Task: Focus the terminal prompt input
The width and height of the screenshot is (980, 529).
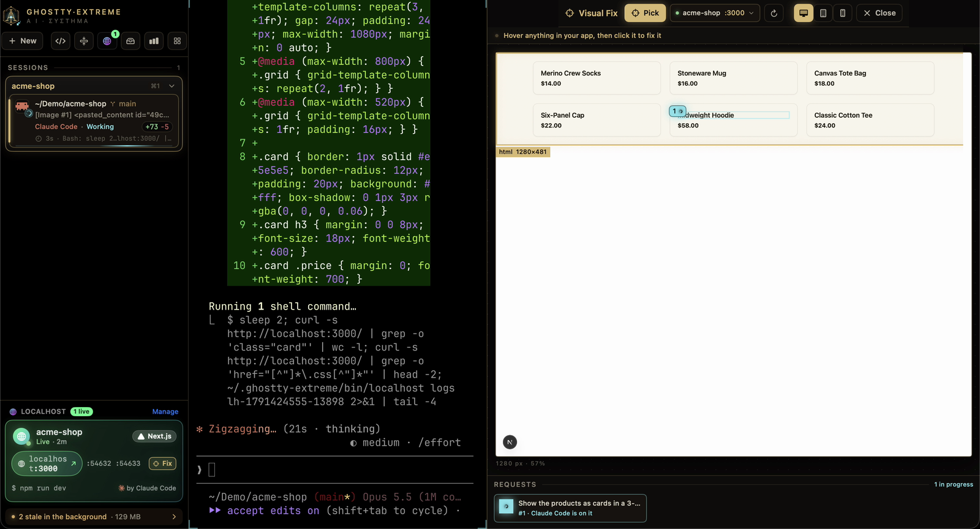Action: coord(334,470)
